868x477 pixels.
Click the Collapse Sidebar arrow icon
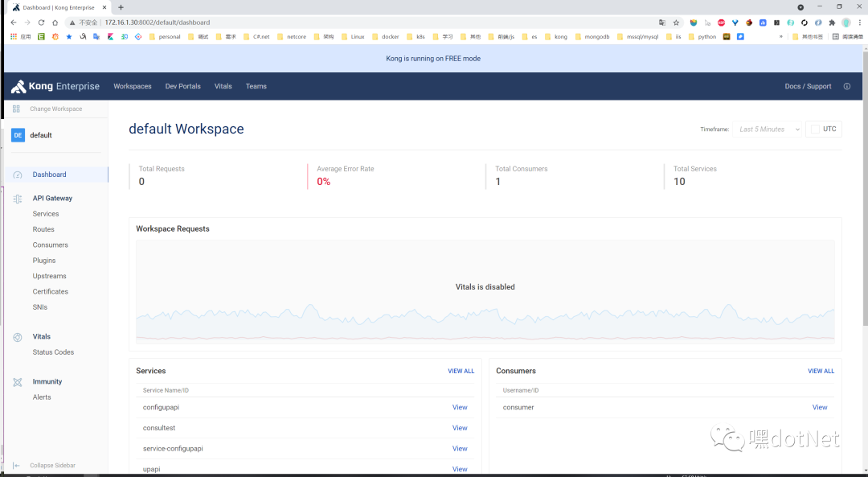(16, 466)
